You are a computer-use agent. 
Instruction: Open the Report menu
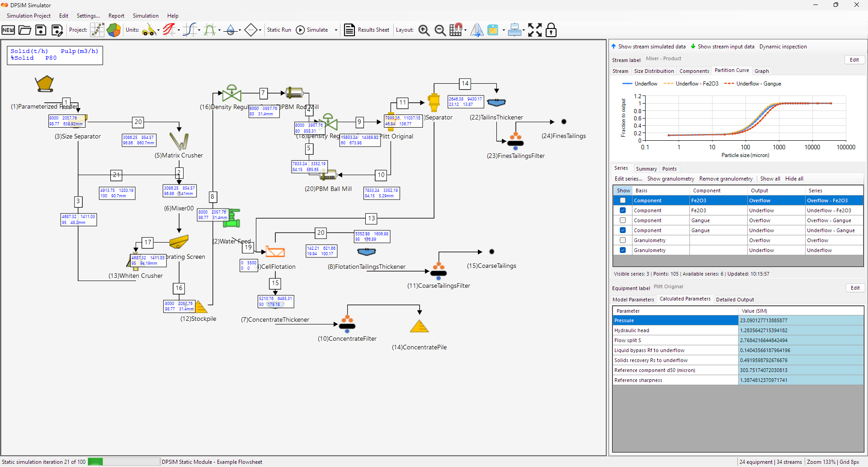coord(116,16)
